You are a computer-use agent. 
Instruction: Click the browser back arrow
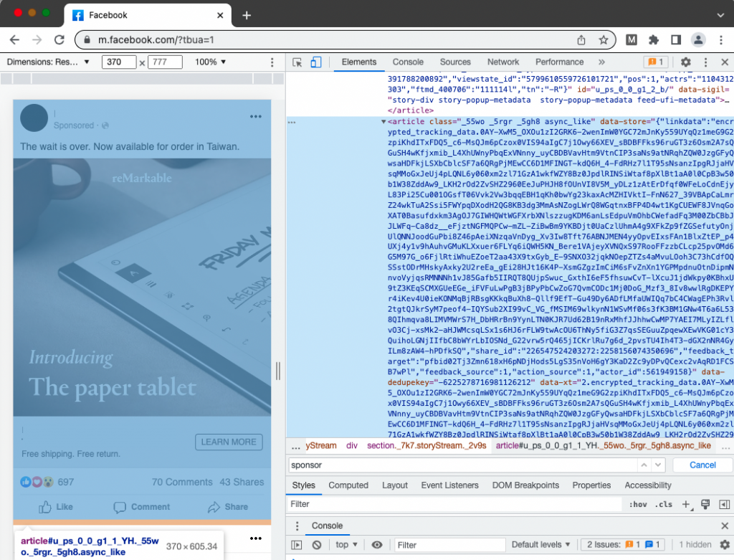tap(14, 40)
